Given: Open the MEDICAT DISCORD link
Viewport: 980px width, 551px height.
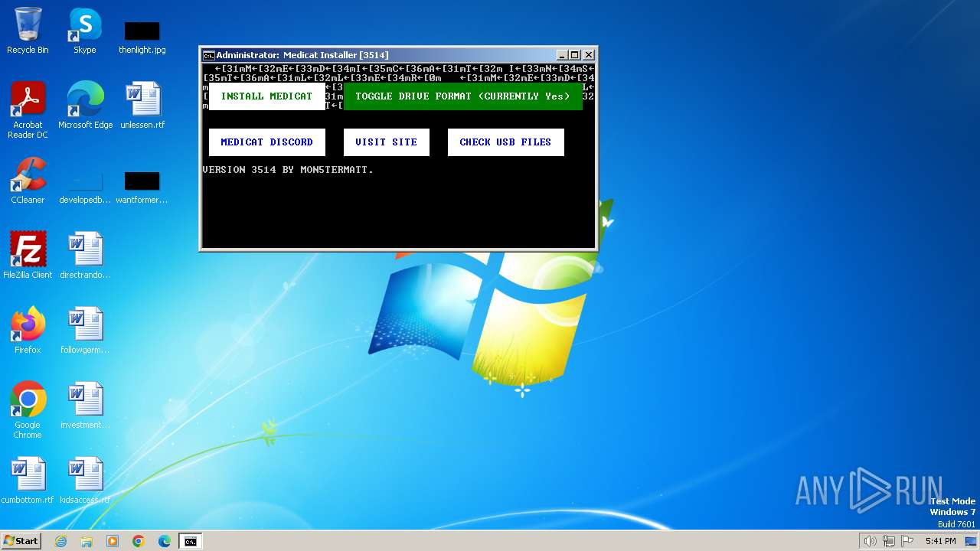Looking at the screenshot, I should point(266,142).
